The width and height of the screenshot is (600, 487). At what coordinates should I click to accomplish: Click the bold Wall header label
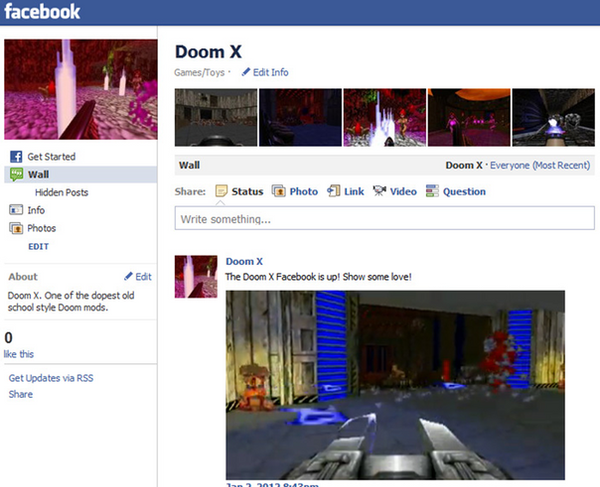tap(189, 165)
